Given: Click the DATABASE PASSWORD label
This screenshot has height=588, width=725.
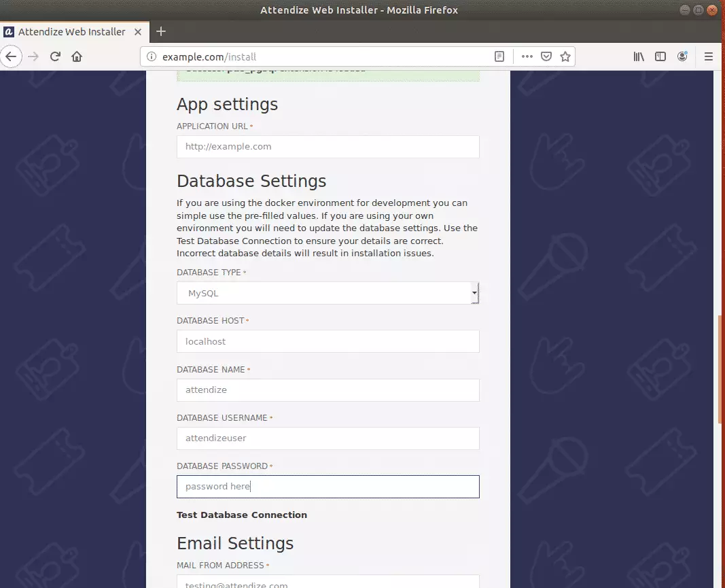Looking at the screenshot, I should coord(222,466).
